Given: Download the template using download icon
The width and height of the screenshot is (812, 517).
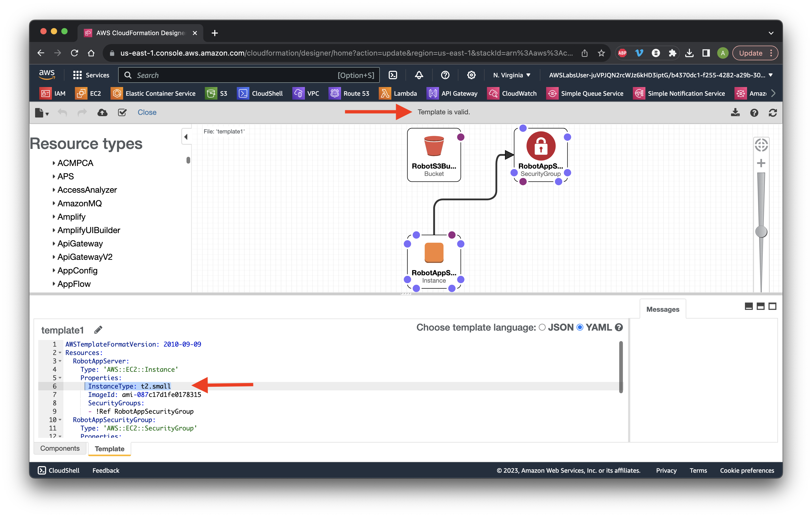Looking at the screenshot, I should point(735,112).
